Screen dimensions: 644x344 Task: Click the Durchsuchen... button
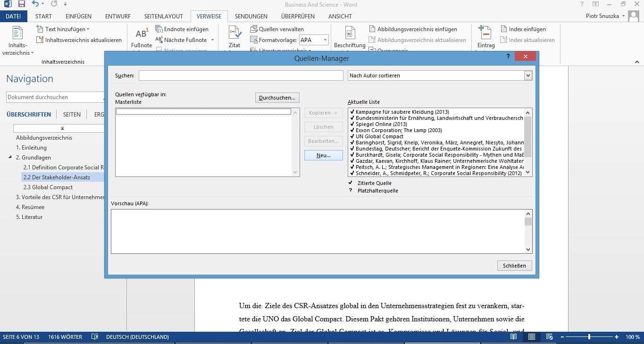coord(277,98)
